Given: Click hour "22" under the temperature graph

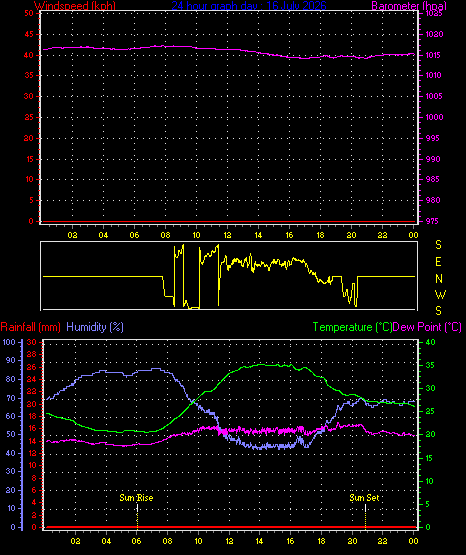Looking at the screenshot, I should coord(382,541).
